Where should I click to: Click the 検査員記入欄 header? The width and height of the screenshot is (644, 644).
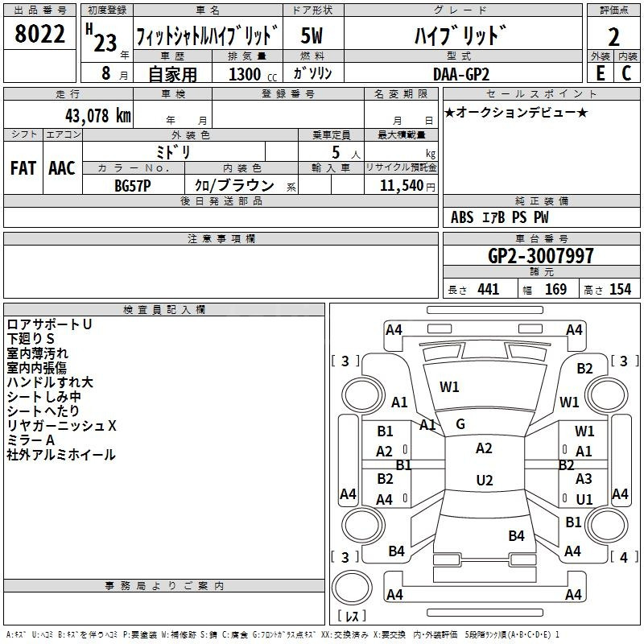pyautogui.click(x=164, y=310)
